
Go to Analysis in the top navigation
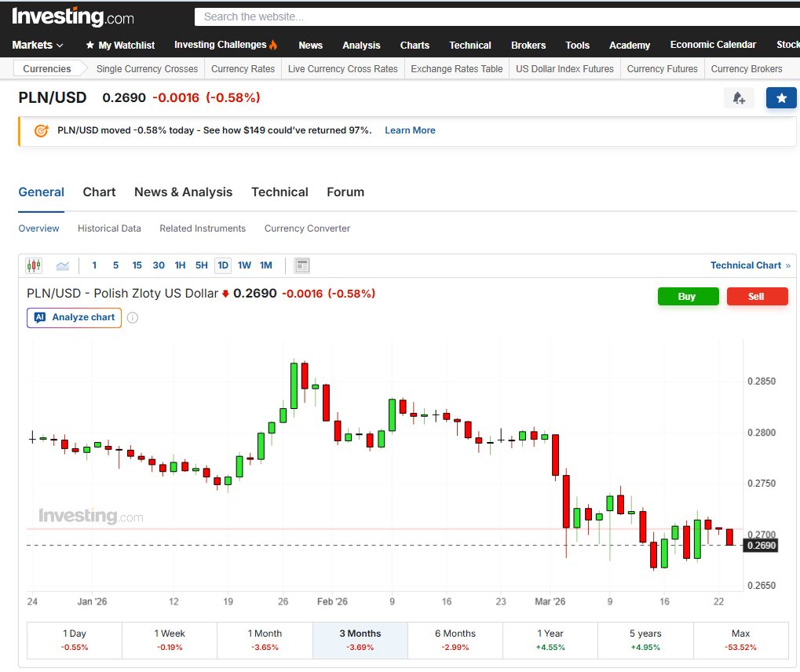tap(361, 46)
